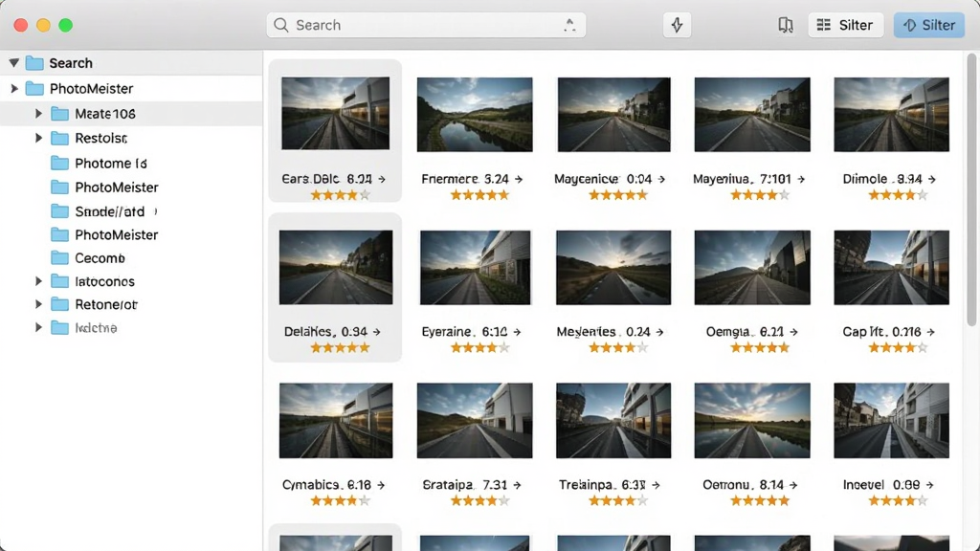The width and height of the screenshot is (980, 551).
Task: Click the Search folder icon in sidebar
Action: coord(34,63)
